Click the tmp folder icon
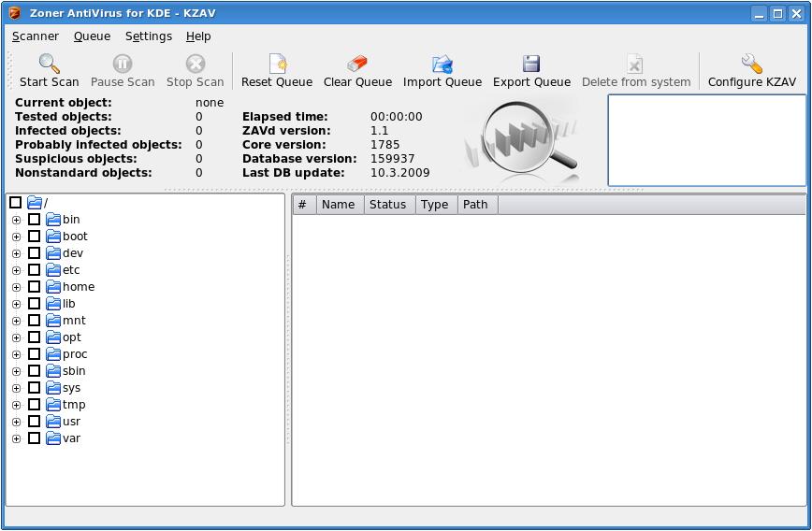Screen dimensions: 812x531 [53, 405]
